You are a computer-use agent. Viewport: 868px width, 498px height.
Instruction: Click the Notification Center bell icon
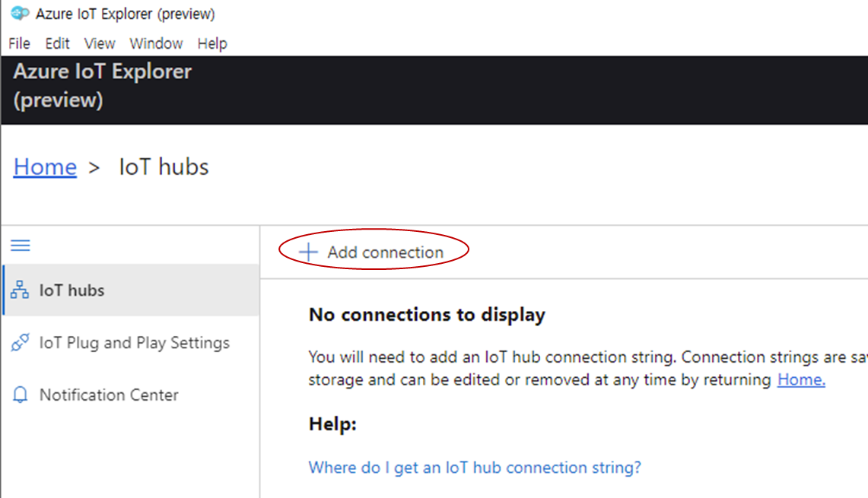click(x=21, y=395)
